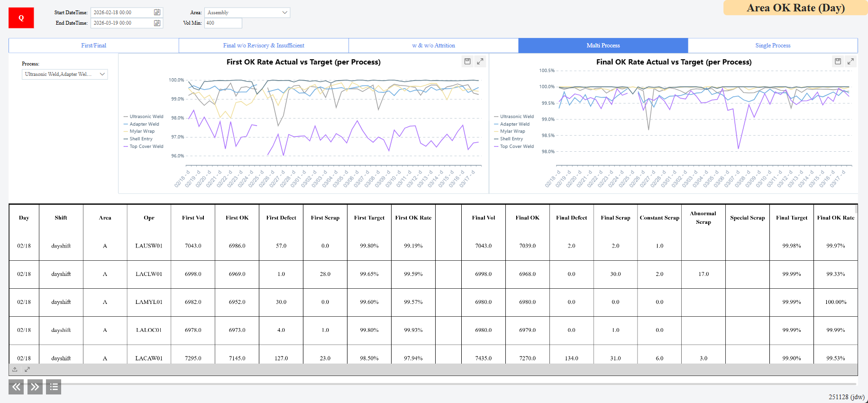This screenshot has width=868, height=403.
Task: Save the Final OK Rate chart image
Action: click(x=838, y=61)
